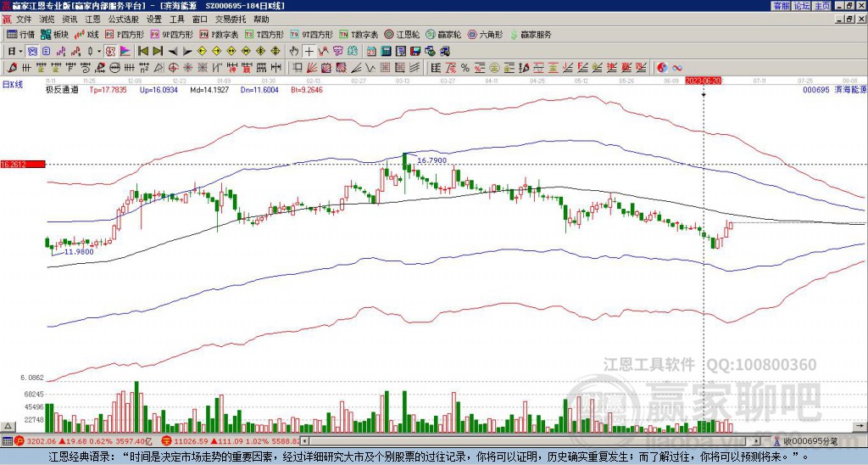Open the 六角形 tool
Viewport: 868px width, 465px height.
486,34
